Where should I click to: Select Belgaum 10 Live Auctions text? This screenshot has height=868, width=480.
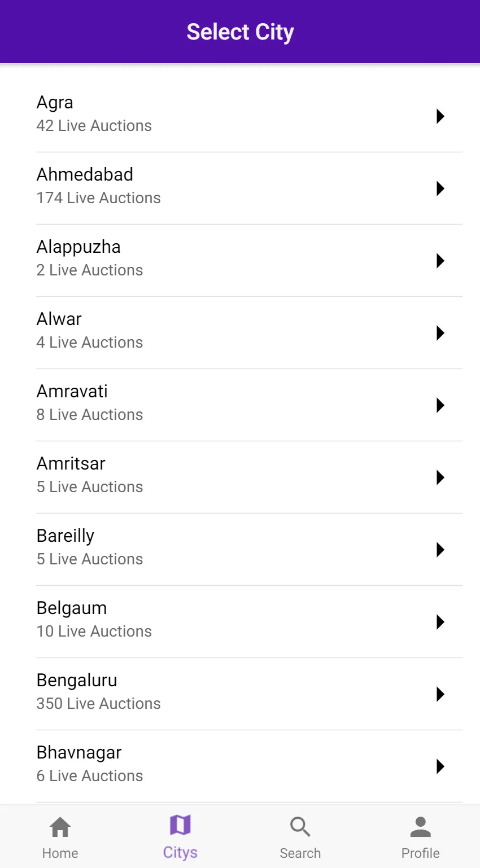click(x=94, y=631)
